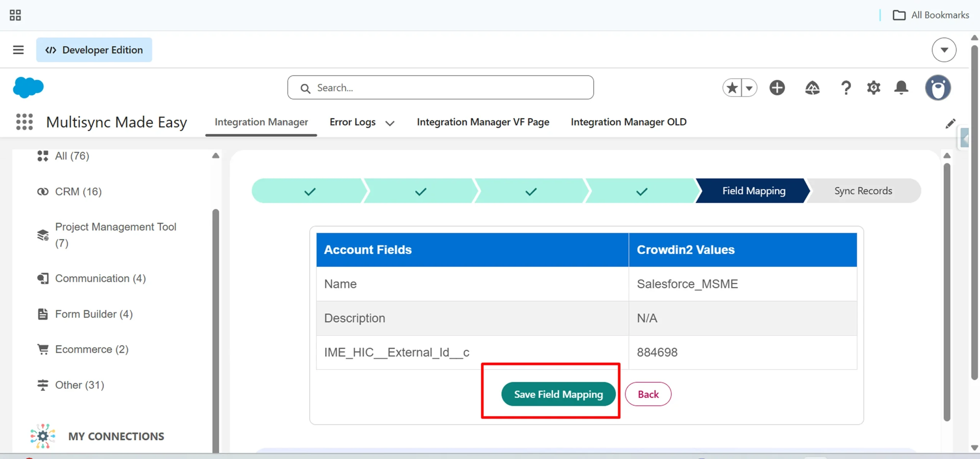The width and height of the screenshot is (980, 459).
Task: Select the Ecommerce (2) category
Action: pos(92,349)
